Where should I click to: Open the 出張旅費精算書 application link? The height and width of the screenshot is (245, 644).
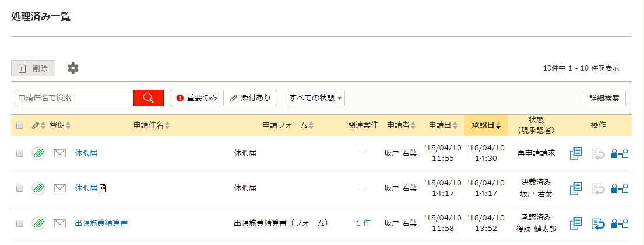101,223
